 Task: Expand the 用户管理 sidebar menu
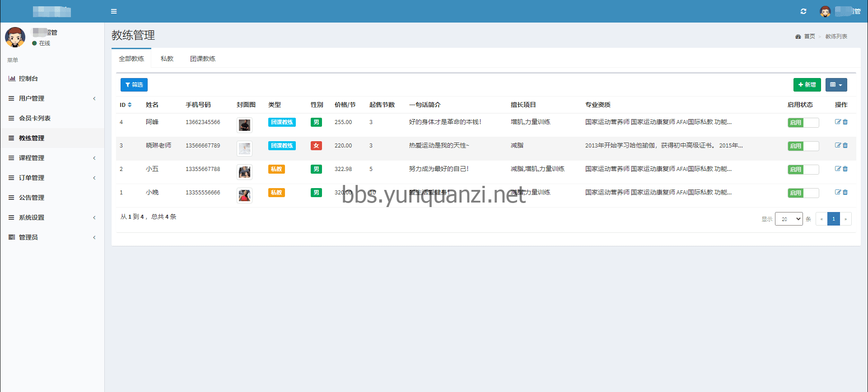[52, 98]
